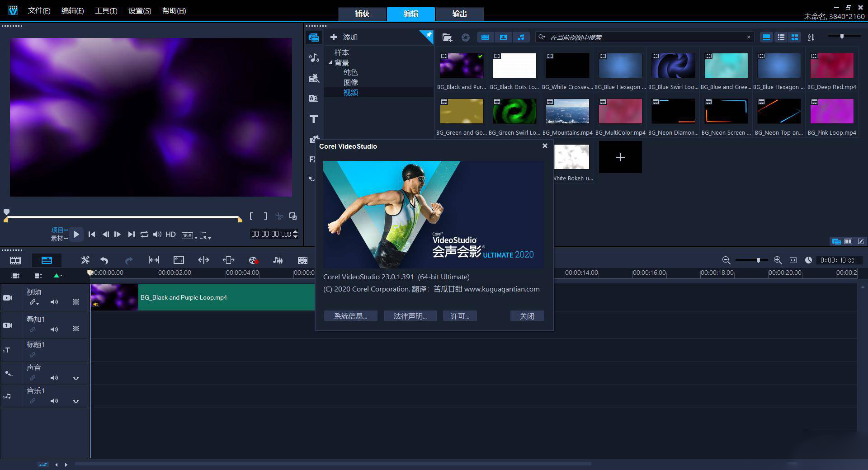
Task: Toggle repeat playback loop
Action: point(144,234)
